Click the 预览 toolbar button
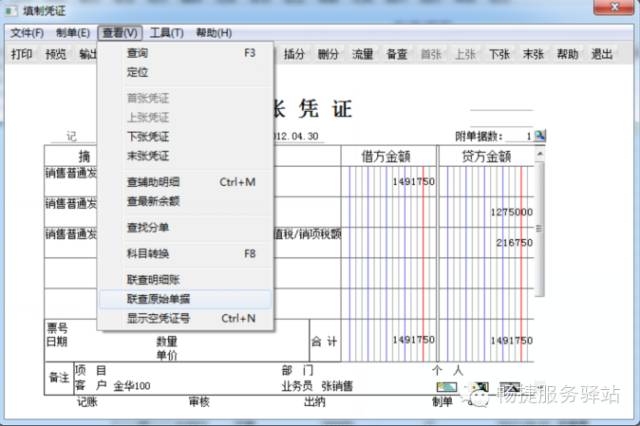 56,54
